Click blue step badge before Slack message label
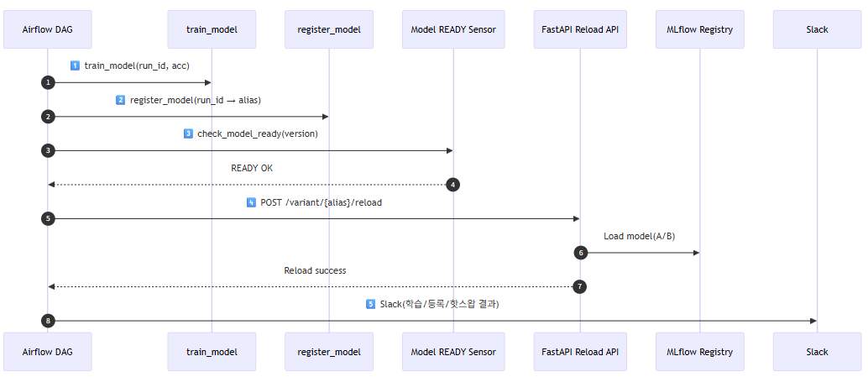The image size is (868, 377). [x=370, y=304]
